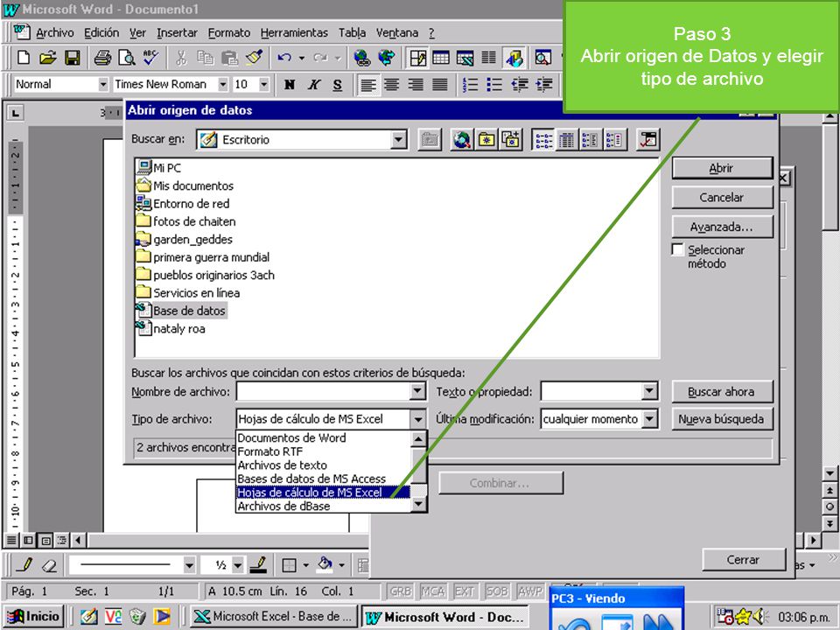Open the Tabla menu

(352, 33)
